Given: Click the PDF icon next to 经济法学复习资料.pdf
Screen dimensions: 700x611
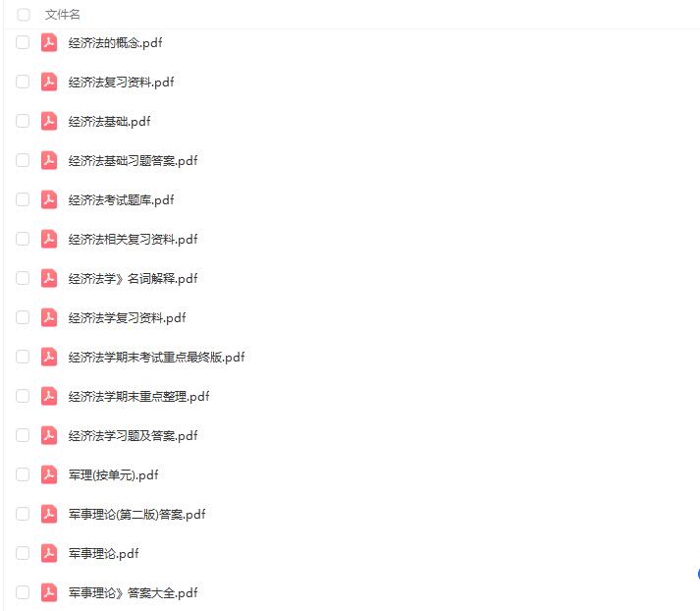Looking at the screenshot, I should click(x=49, y=318).
